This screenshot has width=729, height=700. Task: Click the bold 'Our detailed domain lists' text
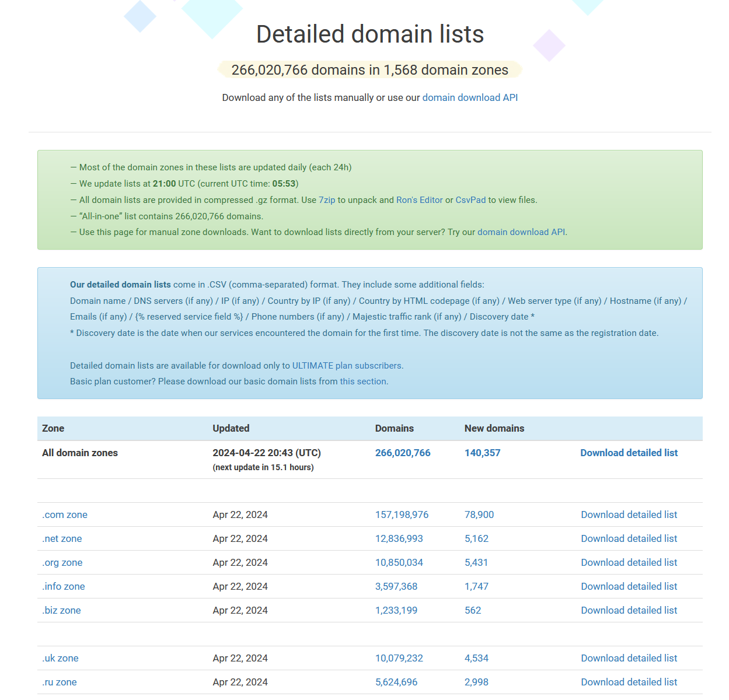pyautogui.click(x=120, y=285)
